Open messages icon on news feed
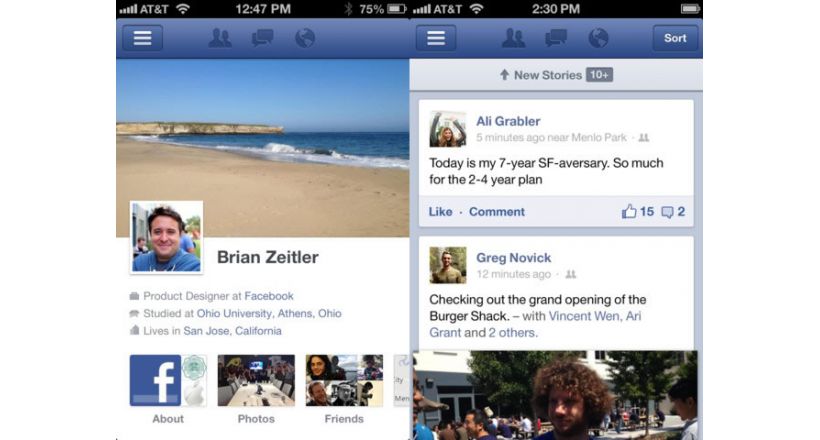 click(556, 38)
